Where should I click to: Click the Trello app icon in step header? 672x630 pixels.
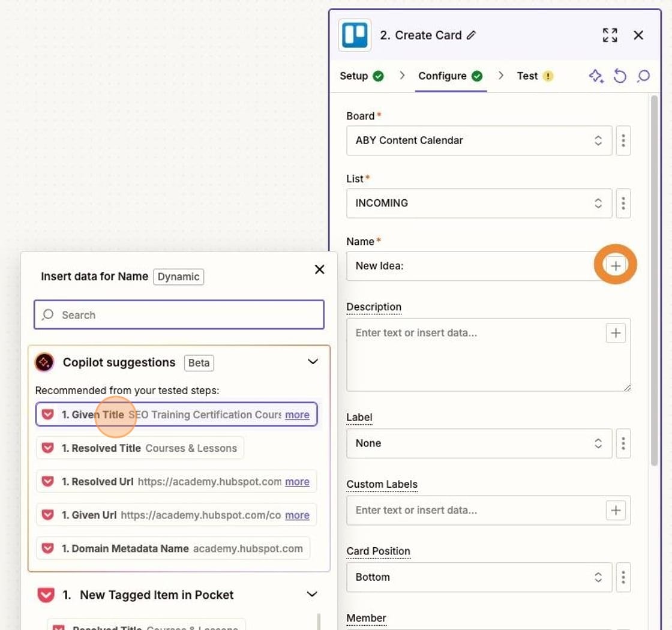click(355, 35)
